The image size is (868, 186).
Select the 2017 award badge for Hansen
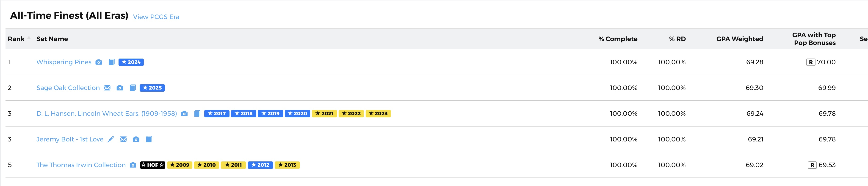pyautogui.click(x=217, y=113)
